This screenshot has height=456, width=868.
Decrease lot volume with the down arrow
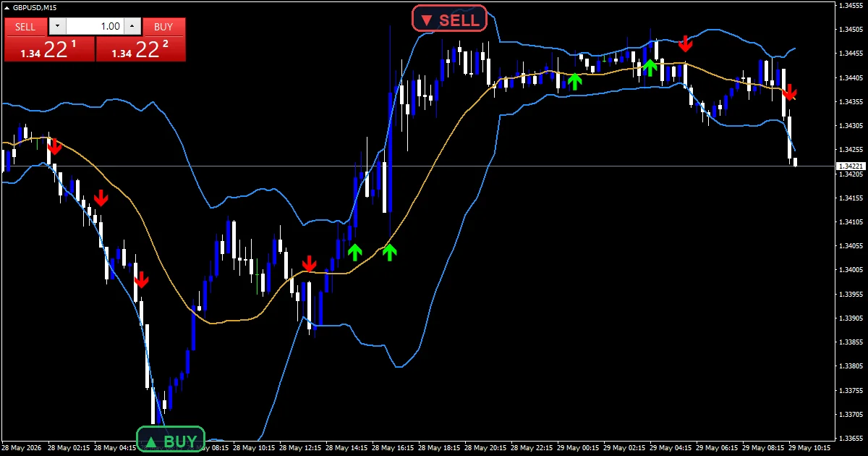click(x=58, y=27)
